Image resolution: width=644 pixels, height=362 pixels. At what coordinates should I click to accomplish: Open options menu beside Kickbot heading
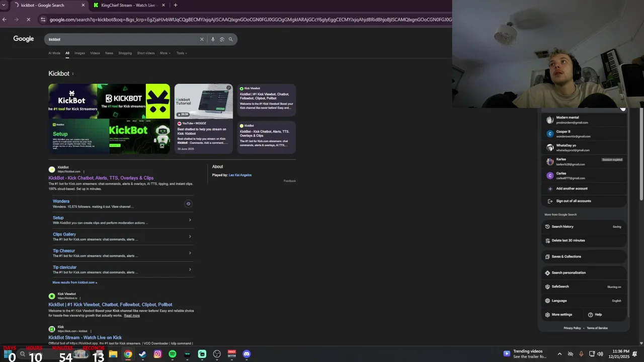point(72,74)
